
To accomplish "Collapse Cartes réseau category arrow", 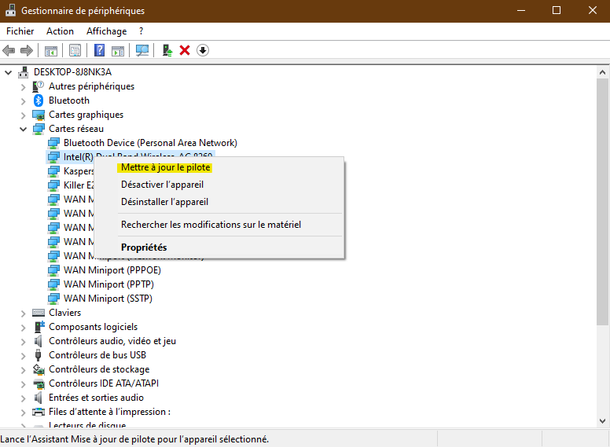I will coord(23,129).
